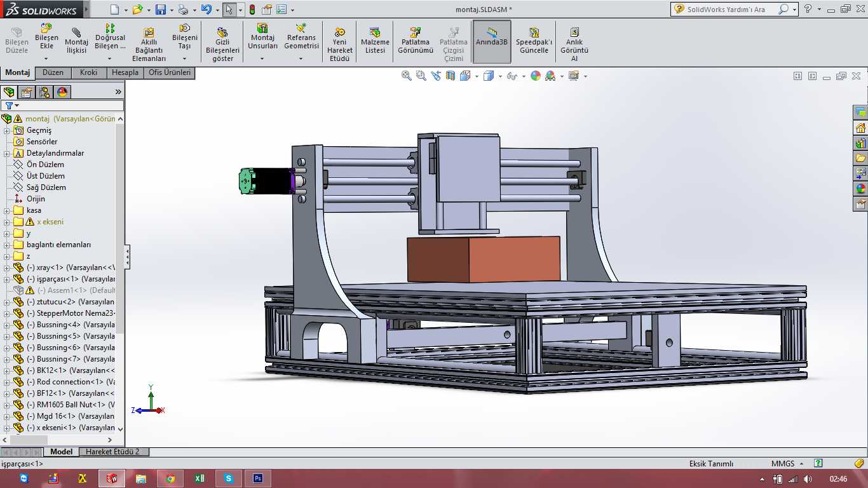Screen dimensions: 868x488
Task: Switch to the Düzen tab
Action: click(53, 72)
